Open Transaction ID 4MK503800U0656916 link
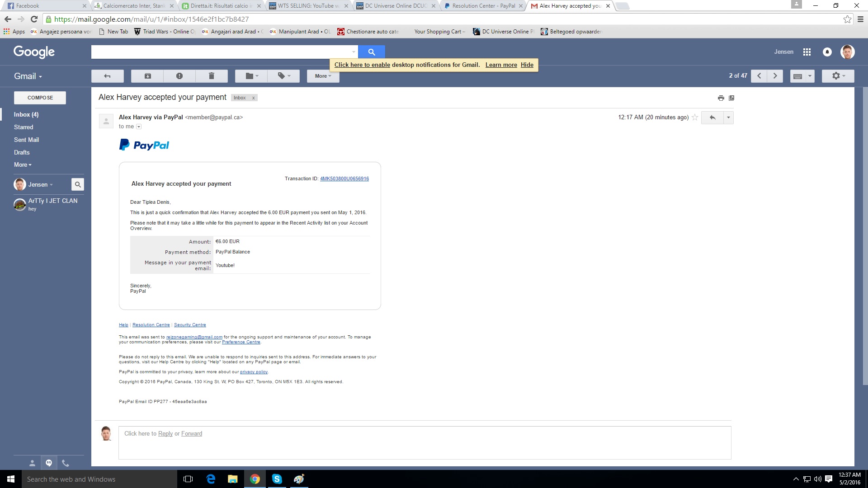Screen dimensions: 868x488 344,179
